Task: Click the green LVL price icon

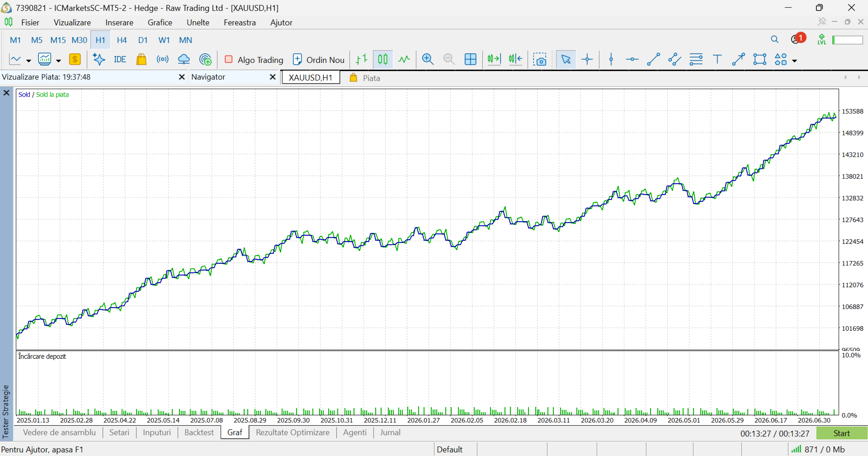Action: tap(822, 40)
